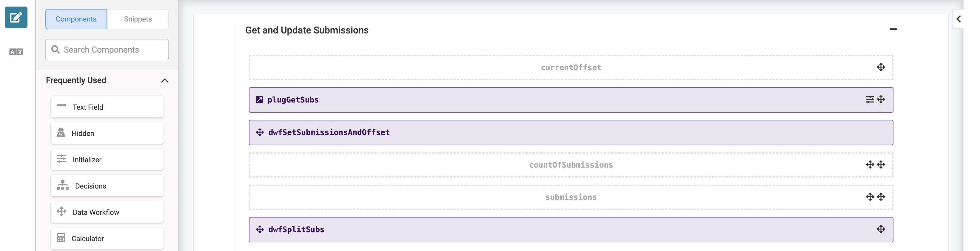
Task: Collapse the Frequently Used section
Action: coord(165,80)
